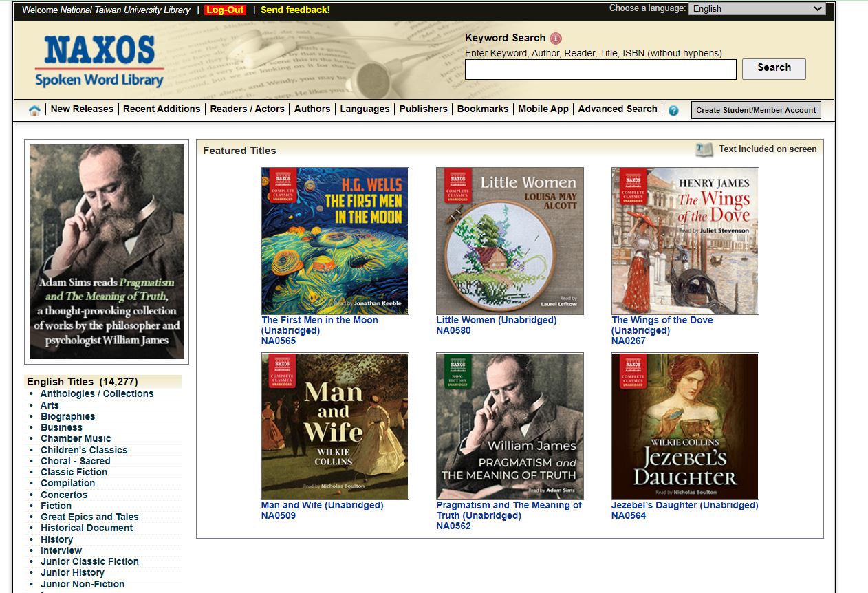Open The First Men in the Moon cover
Image resolution: width=868 pixels, height=593 pixels.
[335, 241]
